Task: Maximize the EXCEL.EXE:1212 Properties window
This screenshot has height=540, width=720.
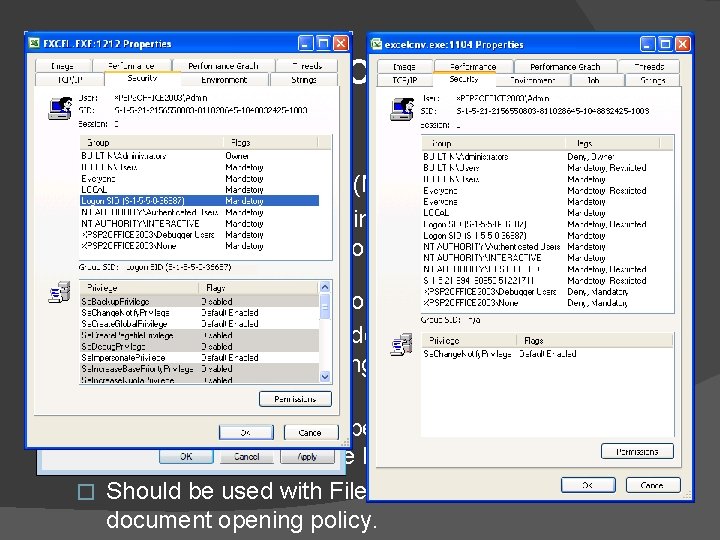Action: (x=323, y=43)
